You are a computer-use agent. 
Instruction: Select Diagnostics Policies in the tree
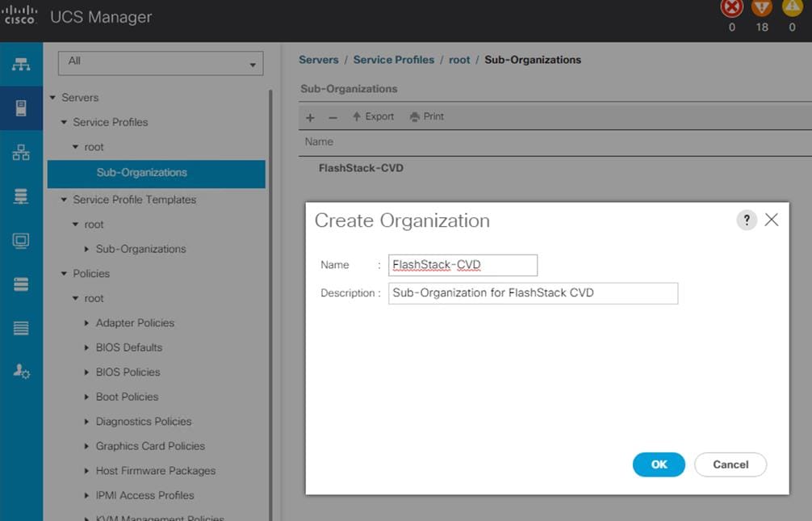(x=144, y=422)
